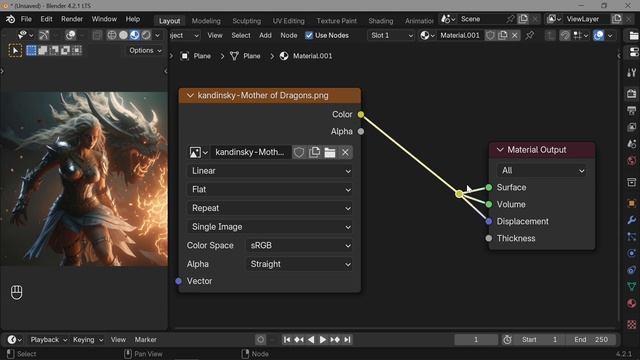The width and height of the screenshot is (640, 360).
Task: Toggle fake user for the kandinsky image
Action: click(x=299, y=152)
